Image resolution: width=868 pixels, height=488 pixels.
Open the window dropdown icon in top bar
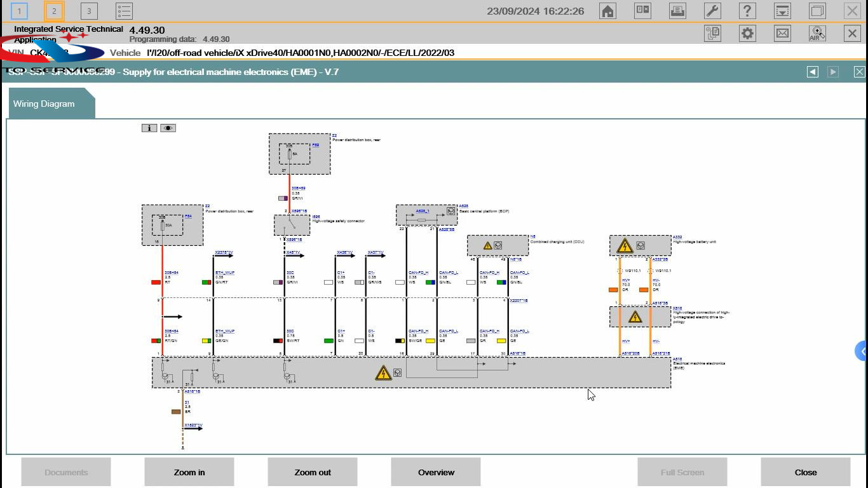pos(782,11)
